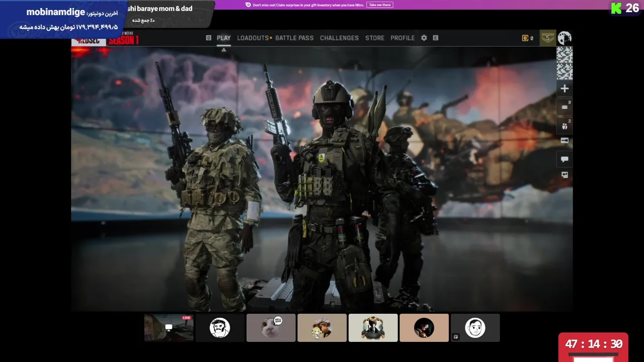
Task: Click the Kick viewer count 26
Action: click(x=632, y=8)
